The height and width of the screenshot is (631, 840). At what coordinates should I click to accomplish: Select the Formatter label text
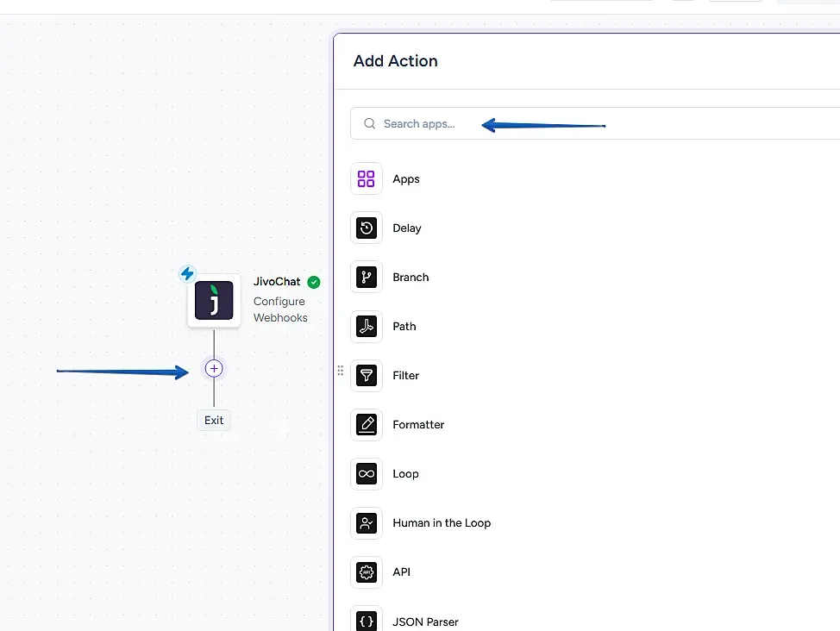418,425
